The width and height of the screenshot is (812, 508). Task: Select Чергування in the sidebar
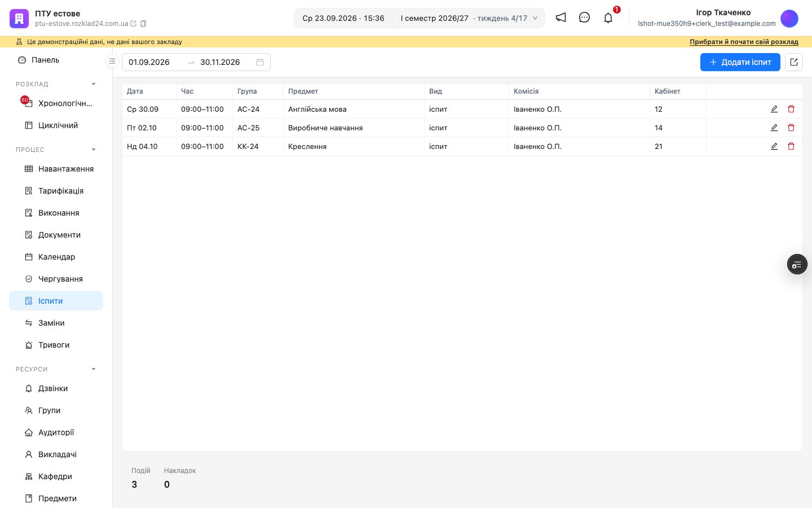coord(56,279)
